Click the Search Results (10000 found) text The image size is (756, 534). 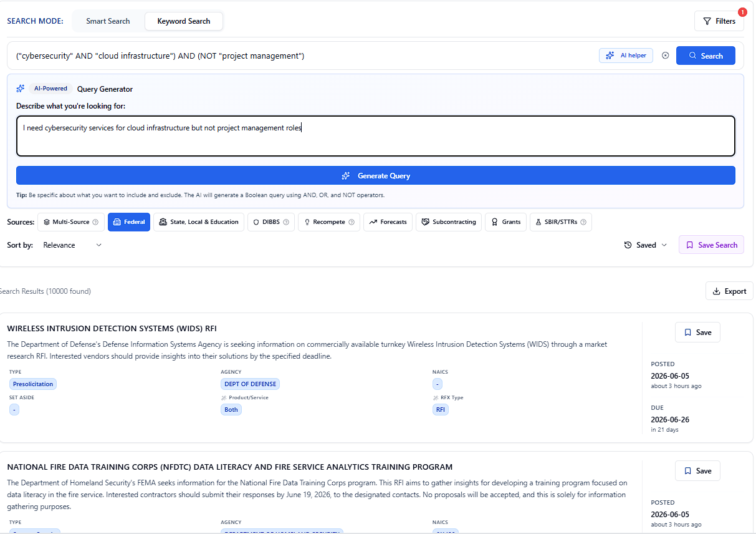click(45, 291)
